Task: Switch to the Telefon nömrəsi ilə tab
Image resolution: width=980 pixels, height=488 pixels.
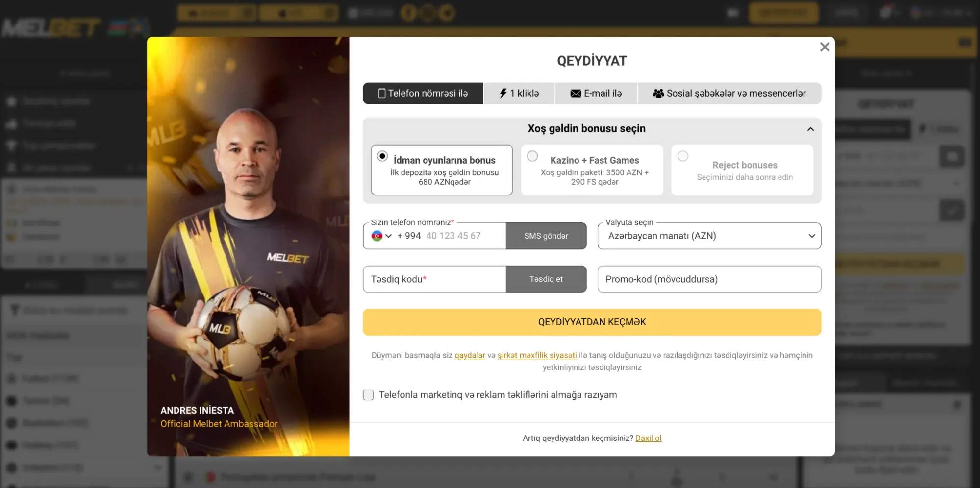Action: 423,93
